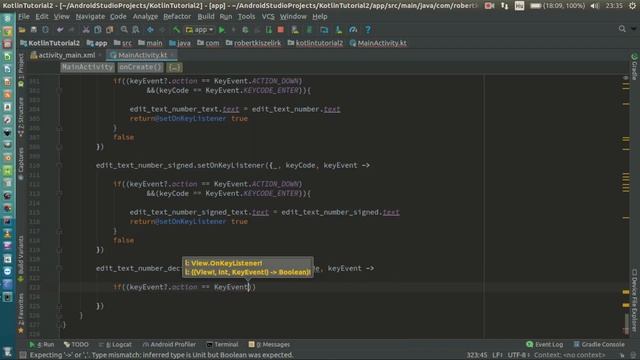Click the src folder breadcrumb
Viewport: 640px width, 360px height.
point(123,43)
